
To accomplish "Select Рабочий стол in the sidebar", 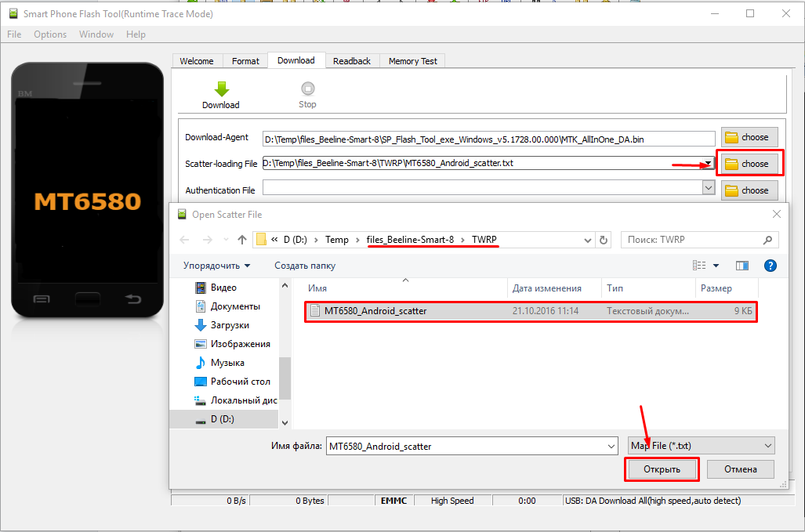I will point(240,382).
